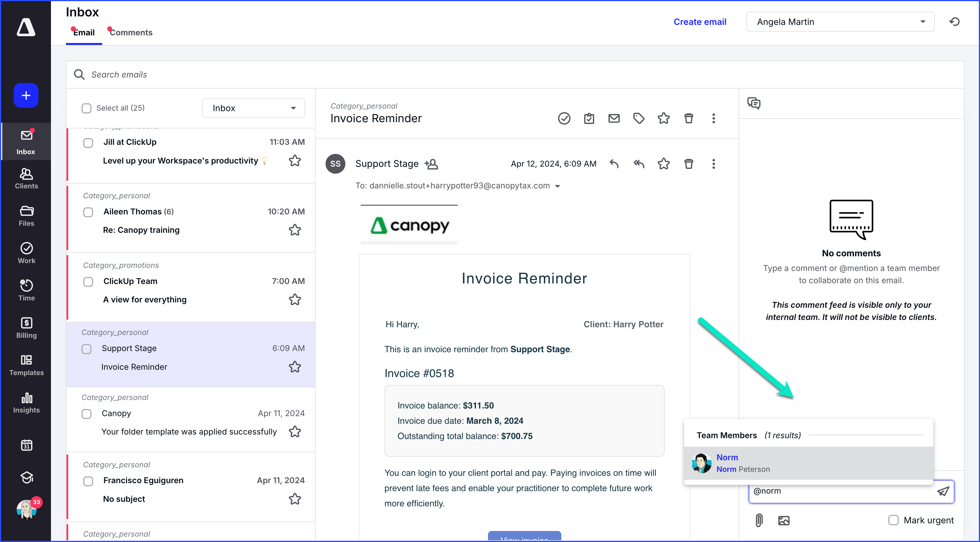Click the tag icon in email header
The width and height of the screenshot is (980, 542).
point(639,119)
